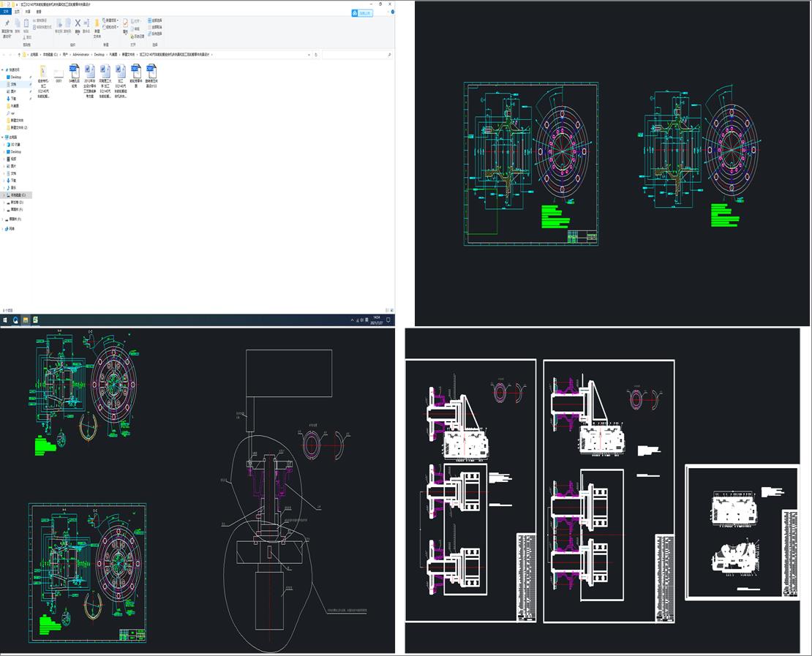Expand the (D:) drive node
812x656 pixels.
[4, 203]
